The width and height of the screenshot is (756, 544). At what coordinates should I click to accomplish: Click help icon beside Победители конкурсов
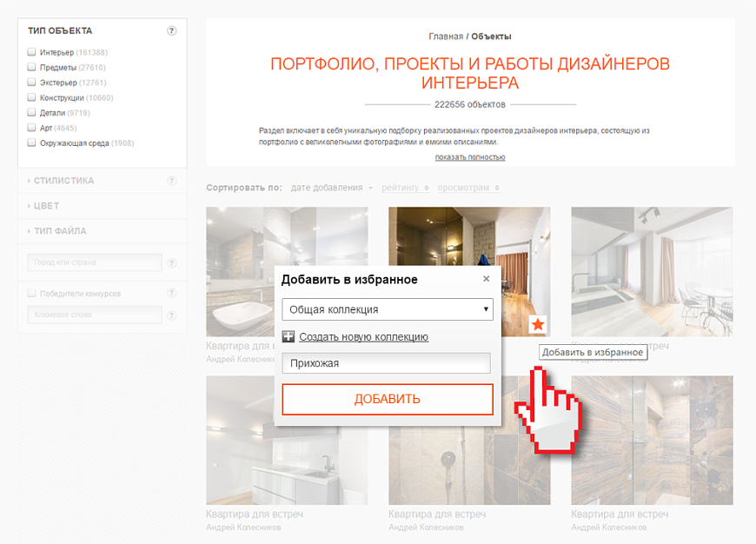click(x=172, y=294)
